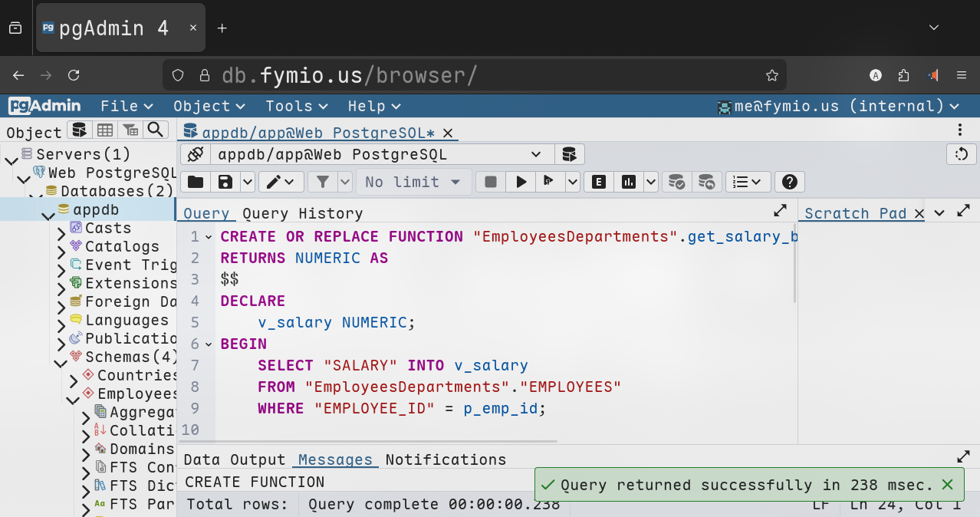This screenshot has height=517, width=980.
Task: Save the query file
Action: point(225,182)
